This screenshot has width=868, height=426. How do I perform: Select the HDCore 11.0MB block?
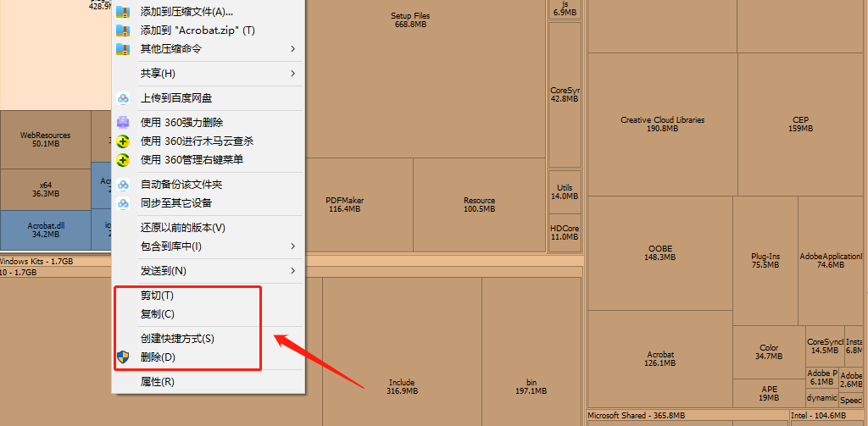(x=565, y=232)
